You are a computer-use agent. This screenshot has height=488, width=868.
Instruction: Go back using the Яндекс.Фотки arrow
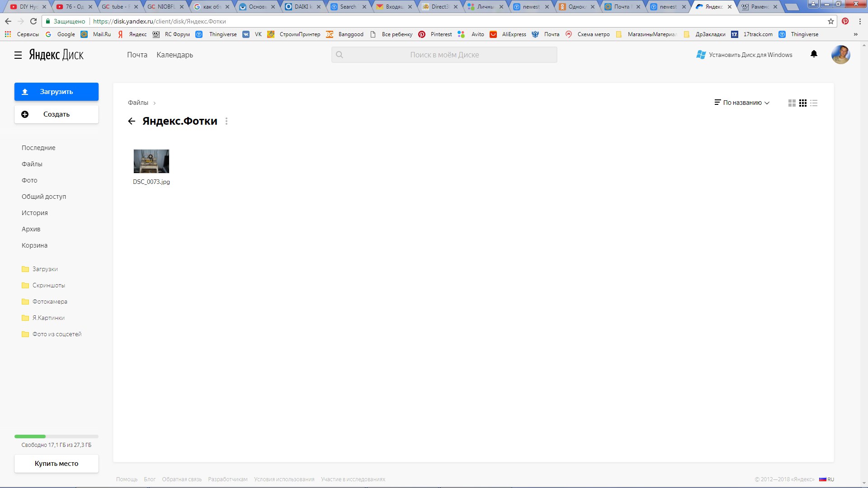pos(132,121)
